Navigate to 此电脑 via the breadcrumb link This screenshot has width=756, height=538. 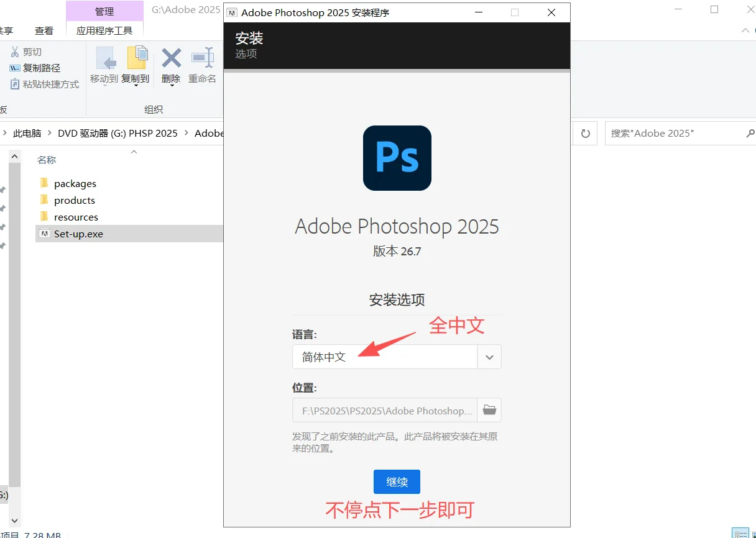click(27, 133)
